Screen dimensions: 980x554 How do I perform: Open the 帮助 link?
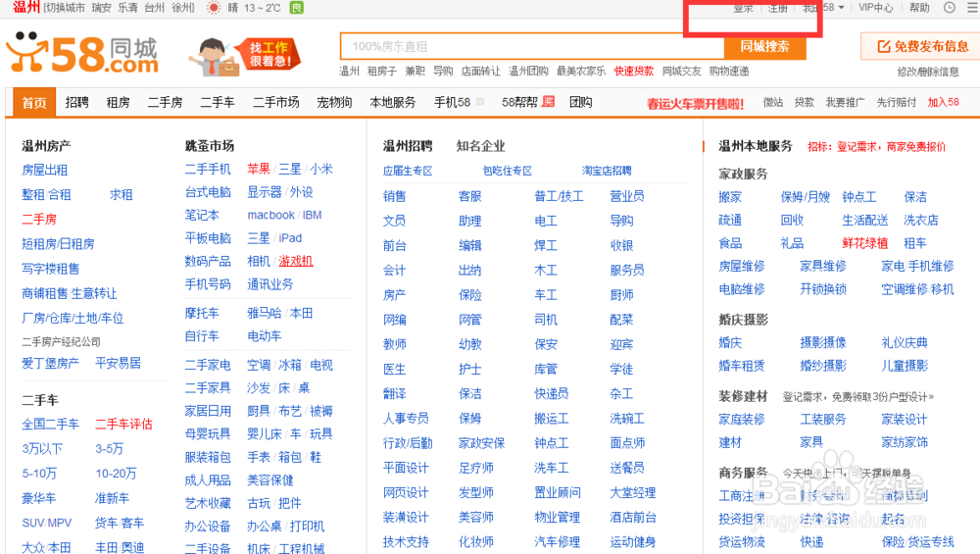(x=919, y=8)
